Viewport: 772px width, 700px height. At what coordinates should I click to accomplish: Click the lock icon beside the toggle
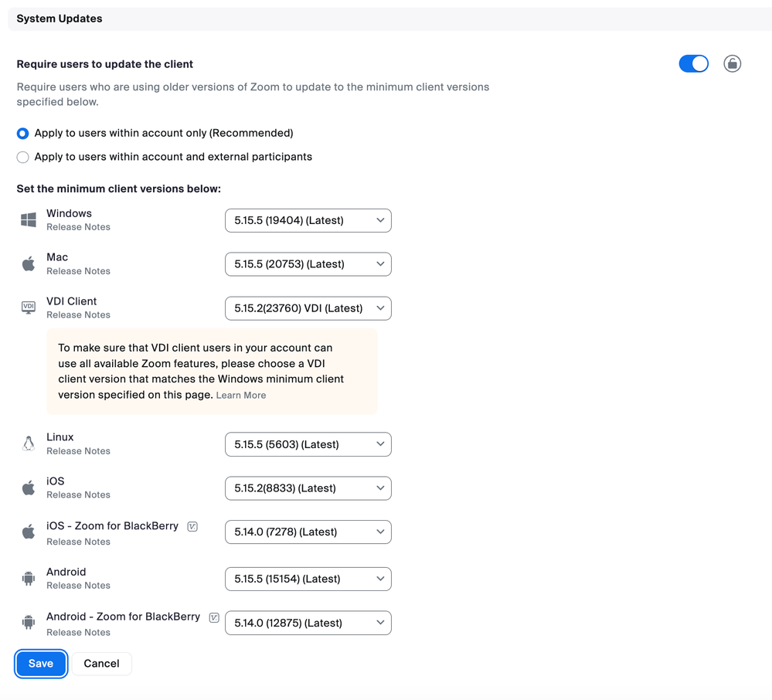(x=732, y=63)
